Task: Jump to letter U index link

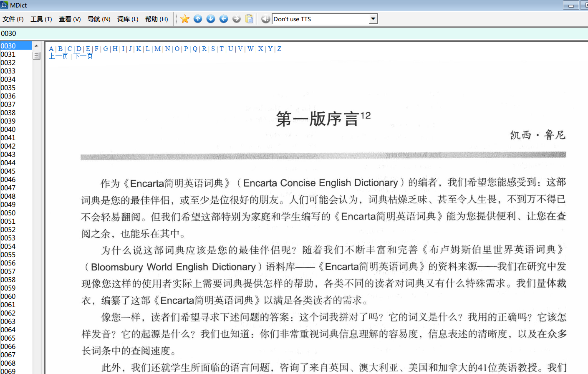Action: (x=231, y=49)
